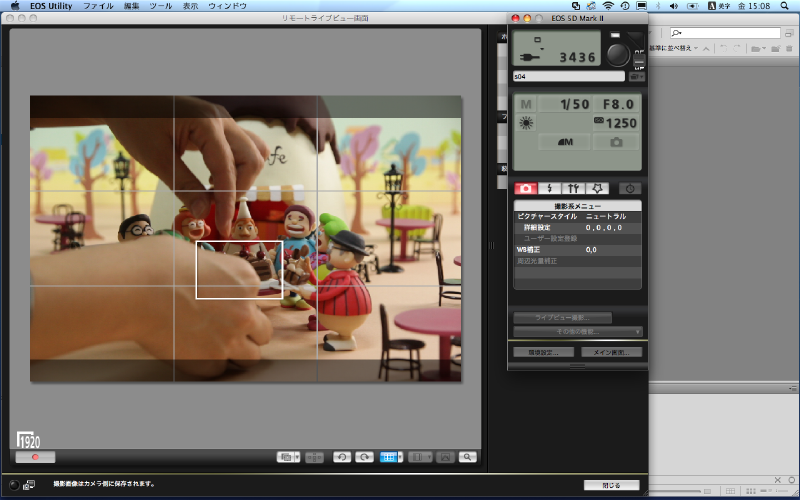800x500 pixels.
Task: Open the flash settings menu tab
Action: [x=549, y=188]
